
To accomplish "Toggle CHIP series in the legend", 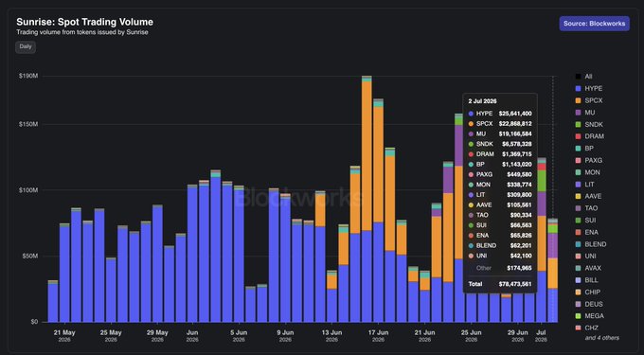I will (588, 293).
